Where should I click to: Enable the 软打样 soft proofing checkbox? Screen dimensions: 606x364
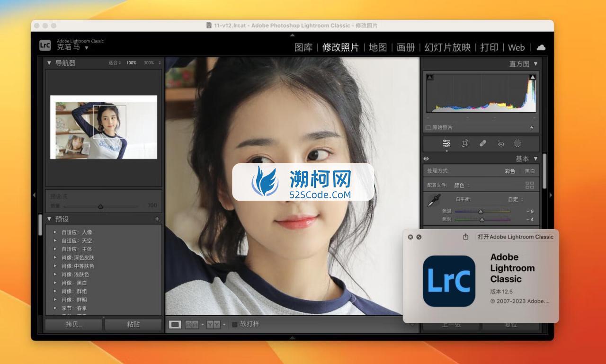(x=234, y=324)
